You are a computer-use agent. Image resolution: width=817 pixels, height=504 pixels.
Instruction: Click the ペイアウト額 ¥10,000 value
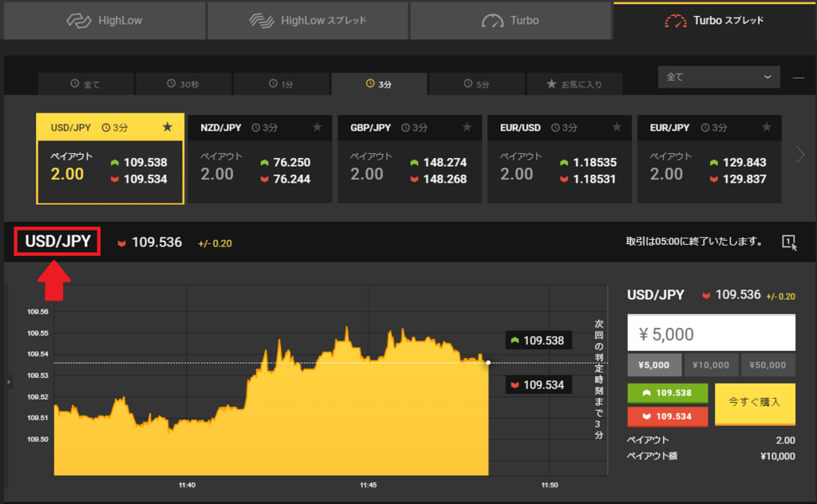pyautogui.click(x=777, y=457)
